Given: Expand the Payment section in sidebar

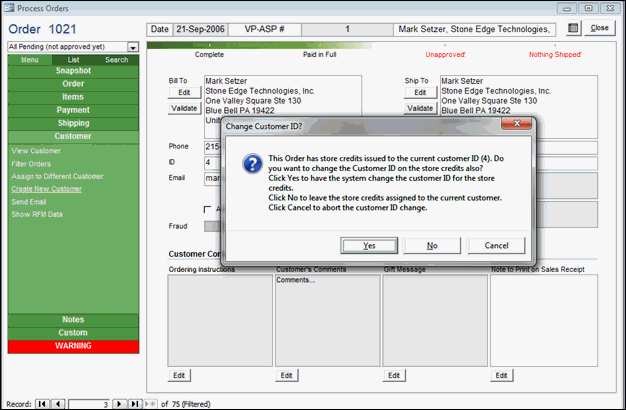Looking at the screenshot, I should (73, 110).
